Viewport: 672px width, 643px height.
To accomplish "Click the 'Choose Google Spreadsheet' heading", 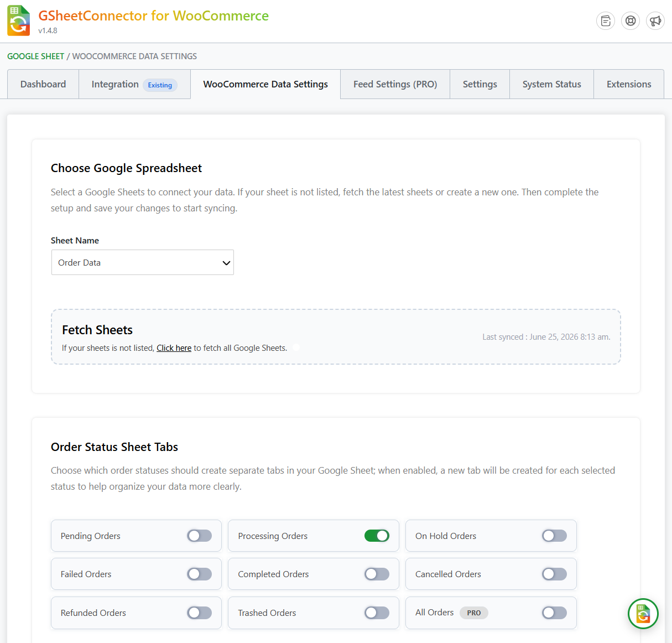I will 126,168.
